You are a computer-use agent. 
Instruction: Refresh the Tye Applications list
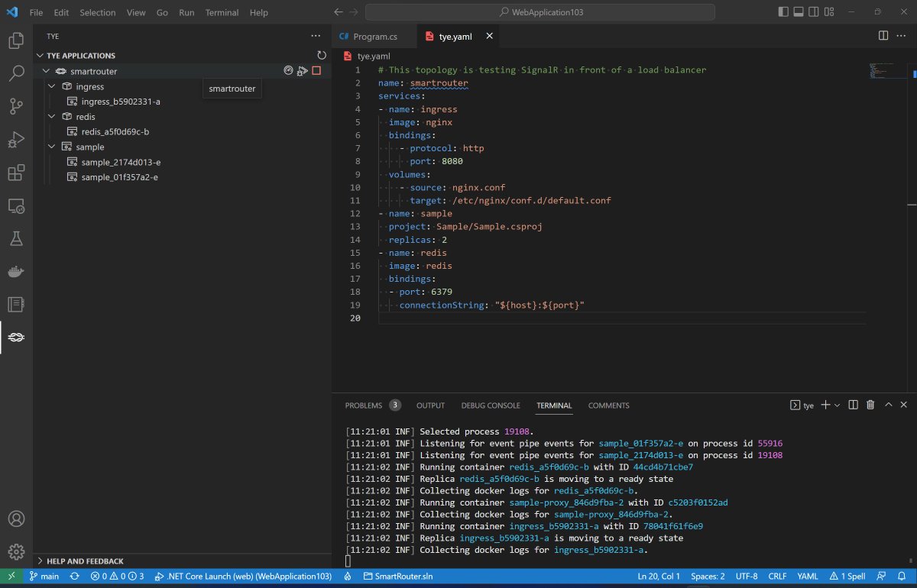point(322,55)
